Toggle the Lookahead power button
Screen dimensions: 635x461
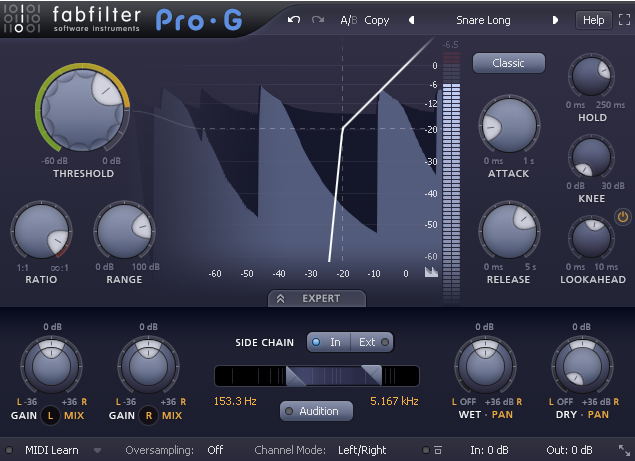(623, 217)
